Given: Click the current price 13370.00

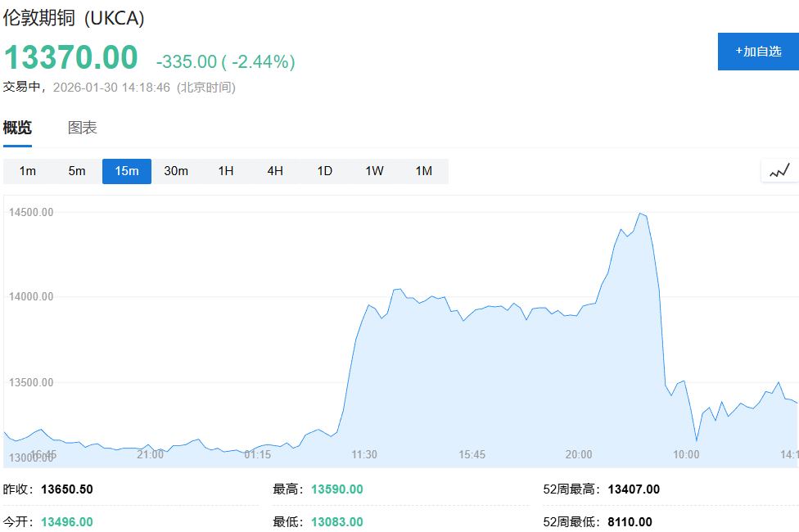Looking at the screenshot, I should click(69, 57).
